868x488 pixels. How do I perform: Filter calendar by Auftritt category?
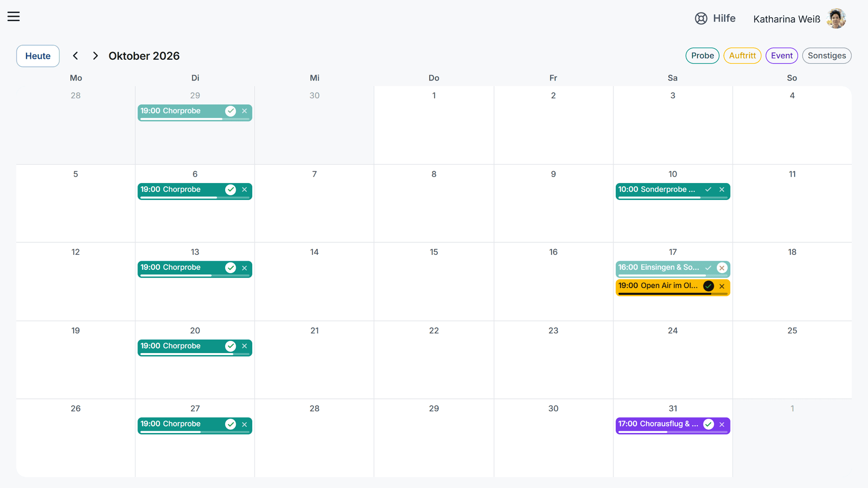[743, 56]
